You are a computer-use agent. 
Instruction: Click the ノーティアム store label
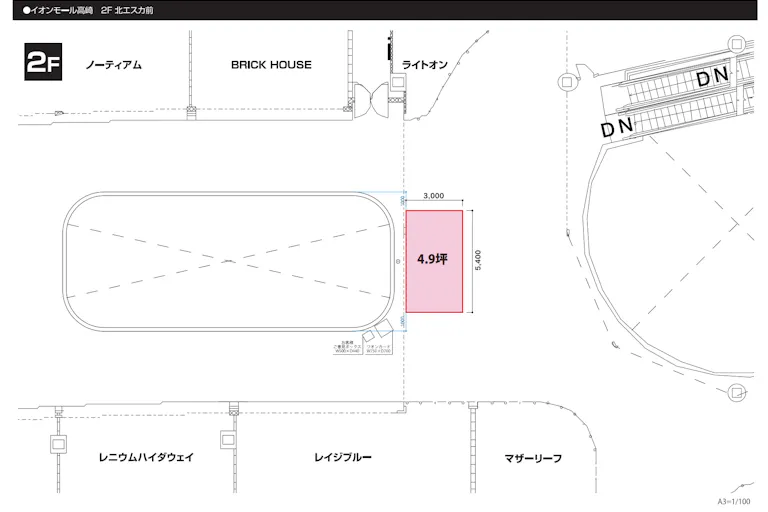pyautogui.click(x=114, y=65)
